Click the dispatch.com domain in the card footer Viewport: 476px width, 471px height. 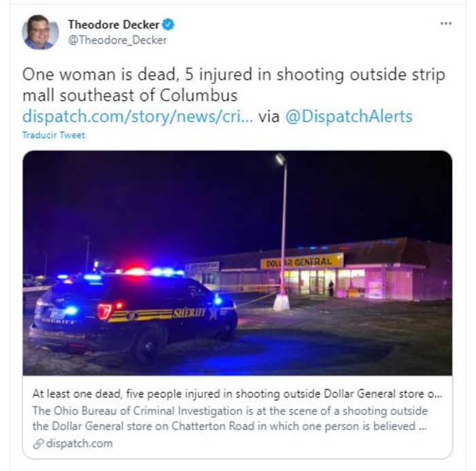click(80, 443)
